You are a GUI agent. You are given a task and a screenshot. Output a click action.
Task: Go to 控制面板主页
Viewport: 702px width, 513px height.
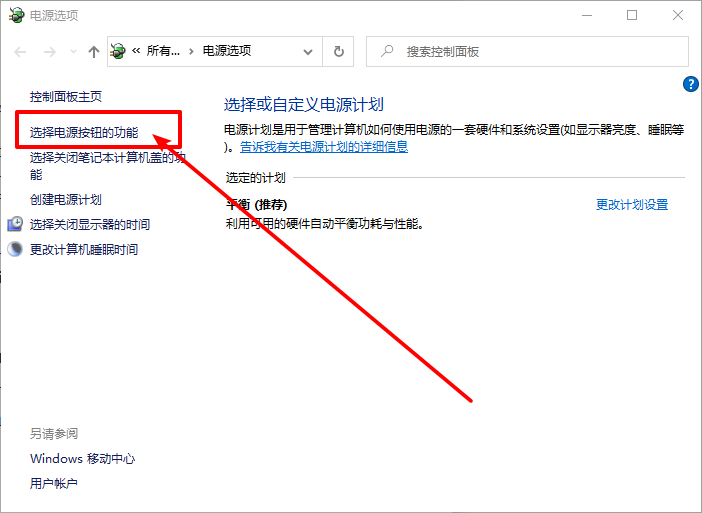coord(66,97)
